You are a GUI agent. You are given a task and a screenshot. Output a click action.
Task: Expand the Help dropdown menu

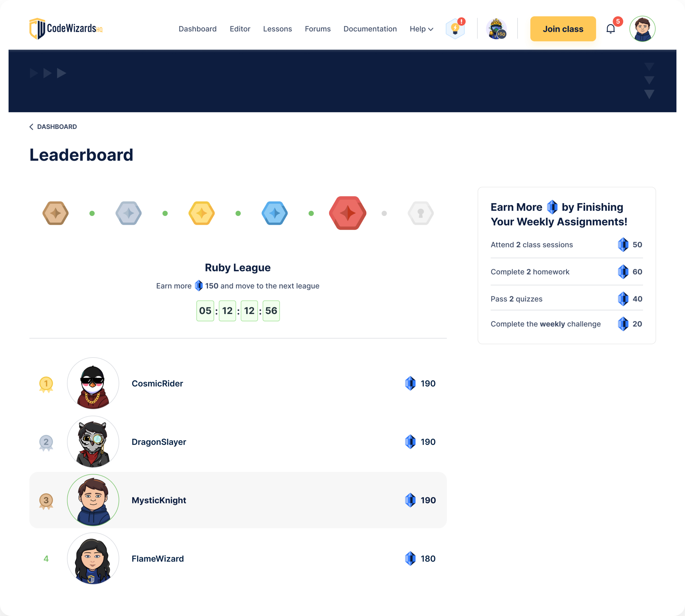coord(421,29)
